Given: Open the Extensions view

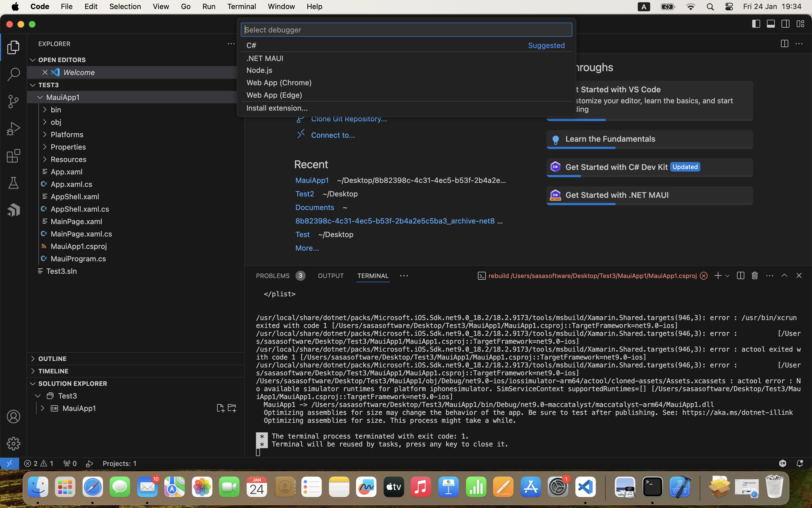Looking at the screenshot, I should (14, 156).
